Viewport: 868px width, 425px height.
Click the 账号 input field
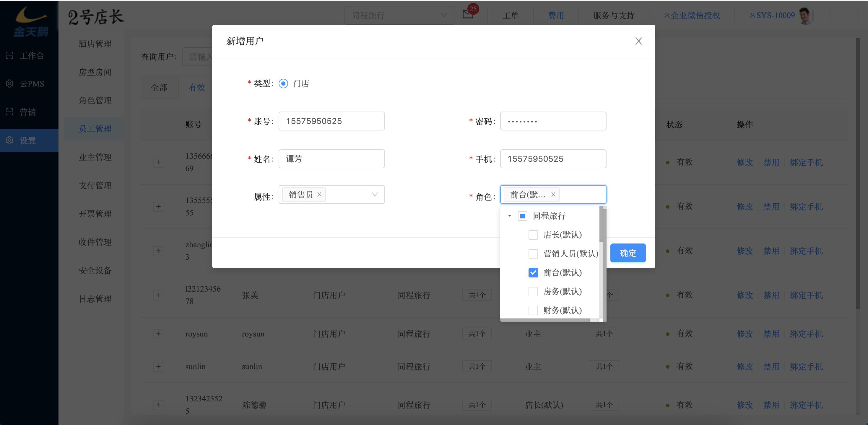click(331, 121)
